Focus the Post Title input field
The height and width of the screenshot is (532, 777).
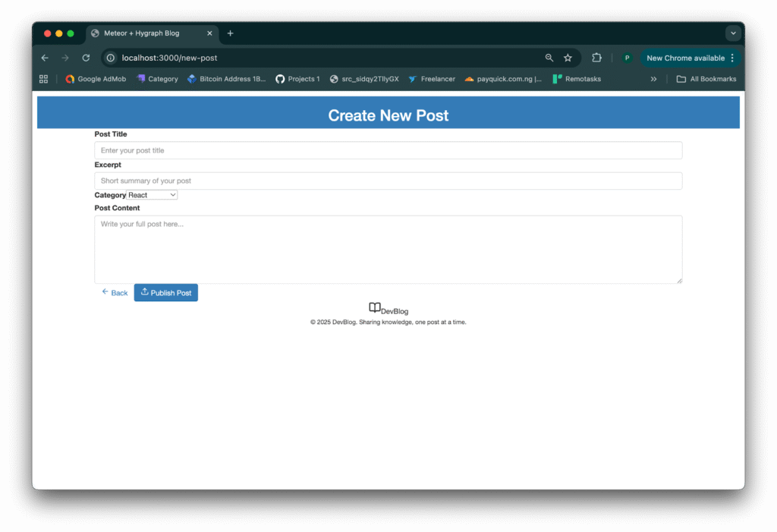388,150
